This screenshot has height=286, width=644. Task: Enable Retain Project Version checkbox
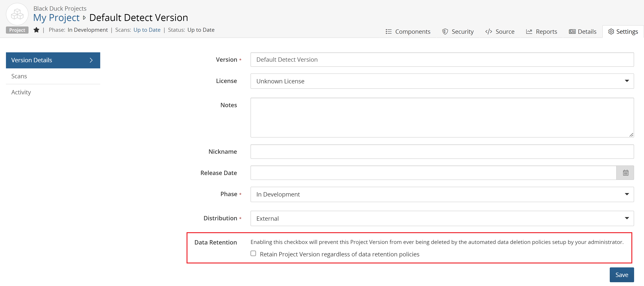[x=253, y=254]
